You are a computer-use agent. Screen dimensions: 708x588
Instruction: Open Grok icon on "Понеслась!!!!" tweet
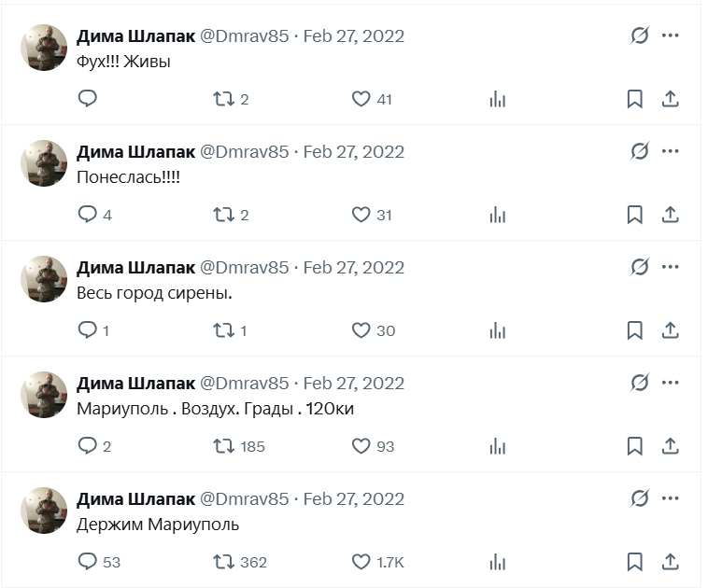[x=640, y=151]
